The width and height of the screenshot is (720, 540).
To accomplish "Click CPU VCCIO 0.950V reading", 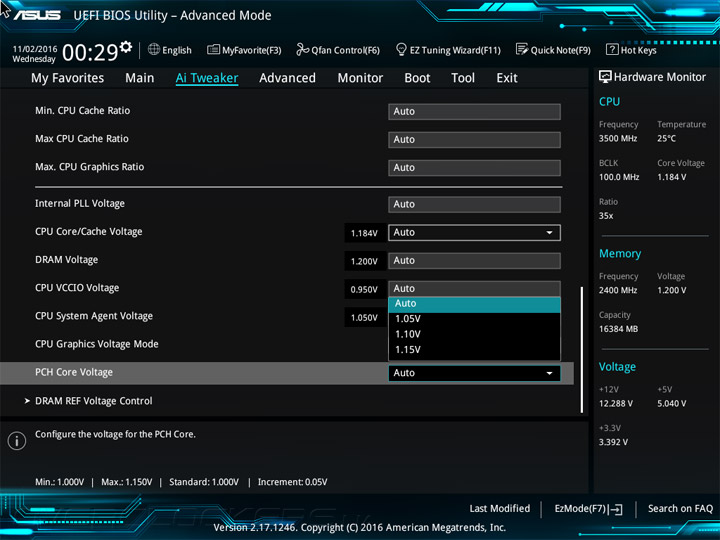I will tap(364, 290).
